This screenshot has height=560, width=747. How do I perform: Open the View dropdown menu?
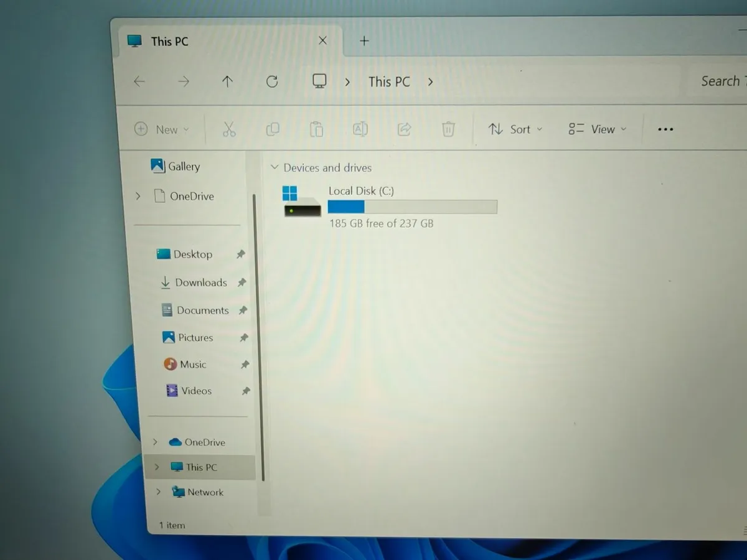point(598,129)
